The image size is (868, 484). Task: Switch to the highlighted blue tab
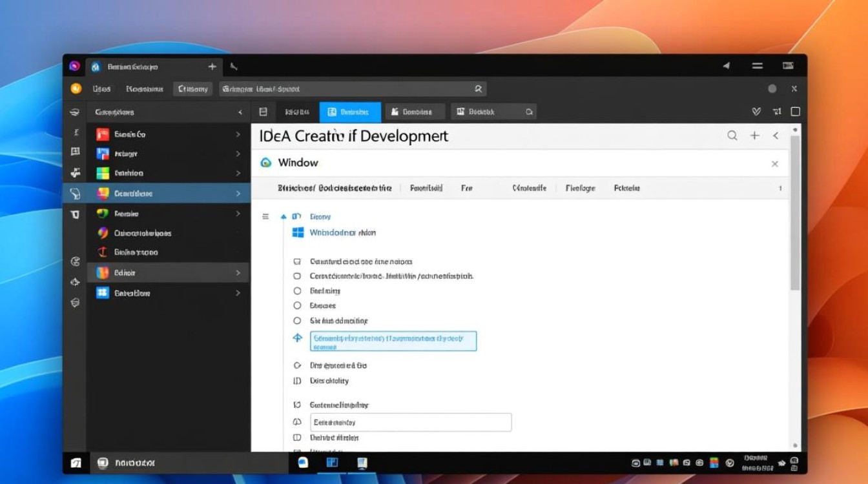point(350,112)
